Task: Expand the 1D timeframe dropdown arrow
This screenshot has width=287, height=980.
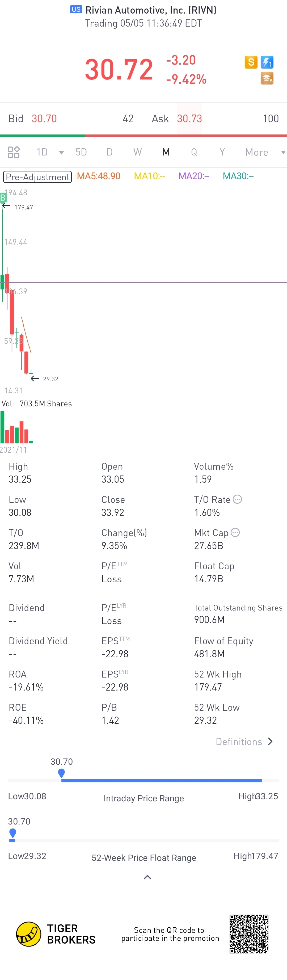Action: pos(61,153)
